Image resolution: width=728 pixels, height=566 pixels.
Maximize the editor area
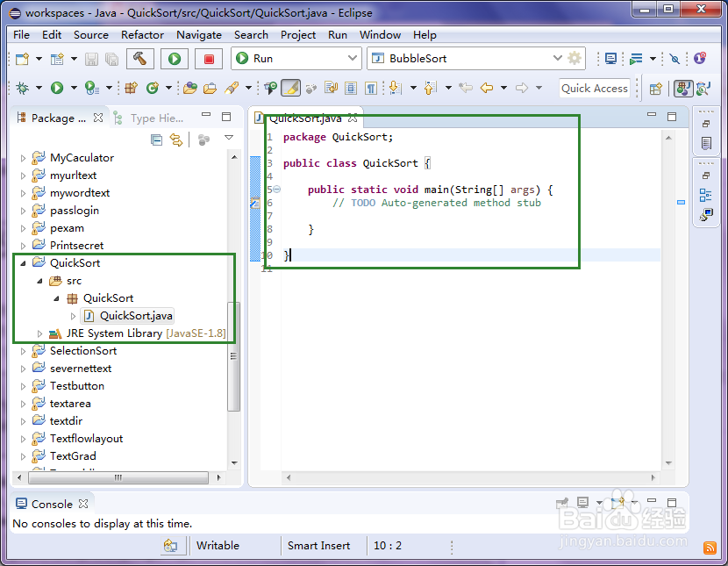tap(672, 117)
